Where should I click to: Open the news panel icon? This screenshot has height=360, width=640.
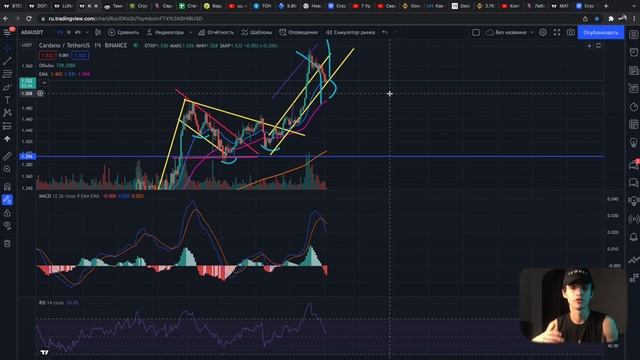(x=633, y=71)
